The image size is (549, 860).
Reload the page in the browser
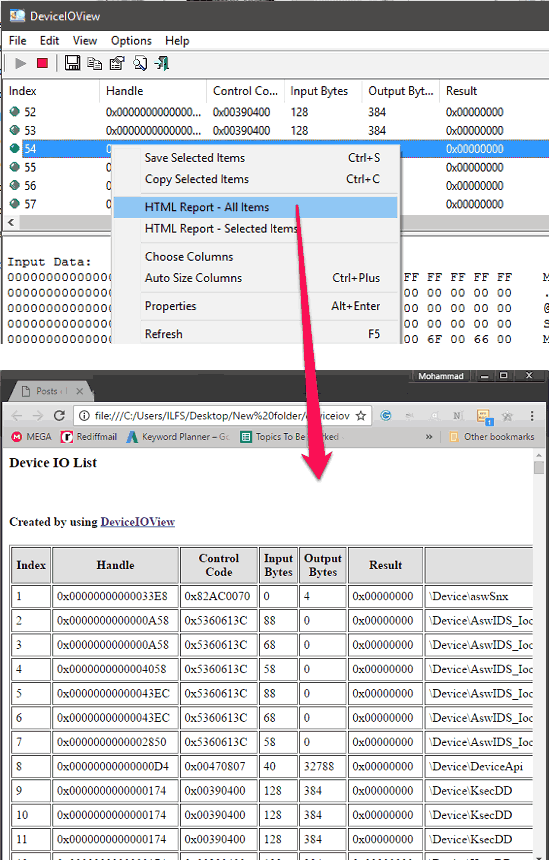[x=59, y=416]
